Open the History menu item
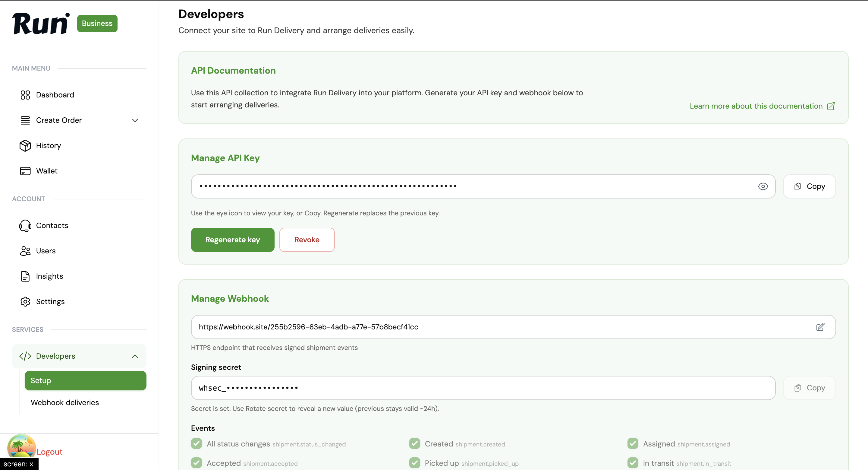868x470 pixels. click(79, 146)
